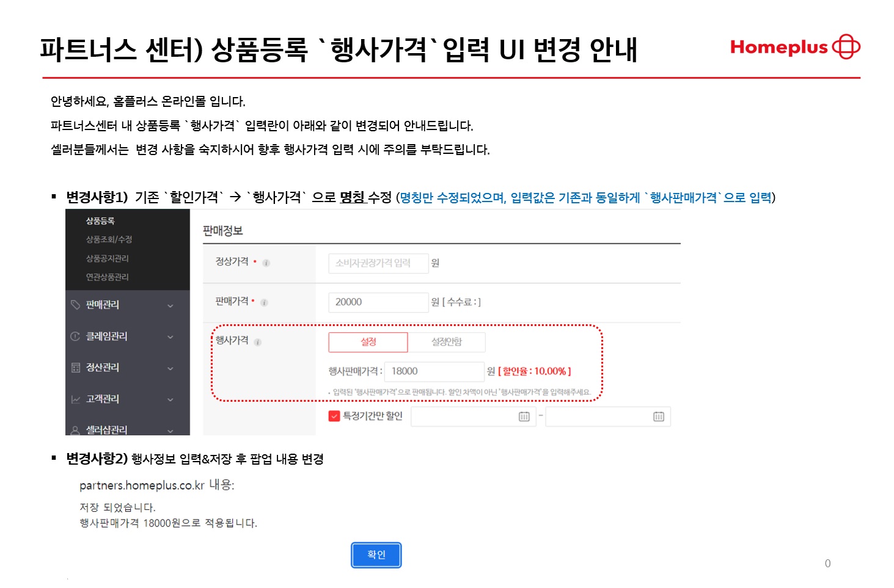Expand the 고객관리 menu chevron
The image size is (894, 588).
[170, 400]
